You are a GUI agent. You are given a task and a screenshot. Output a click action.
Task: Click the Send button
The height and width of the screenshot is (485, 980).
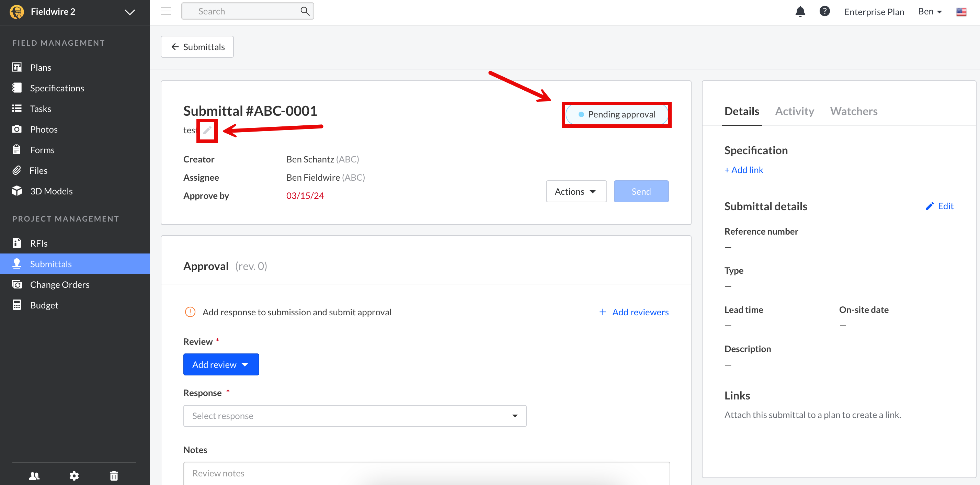[641, 191]
